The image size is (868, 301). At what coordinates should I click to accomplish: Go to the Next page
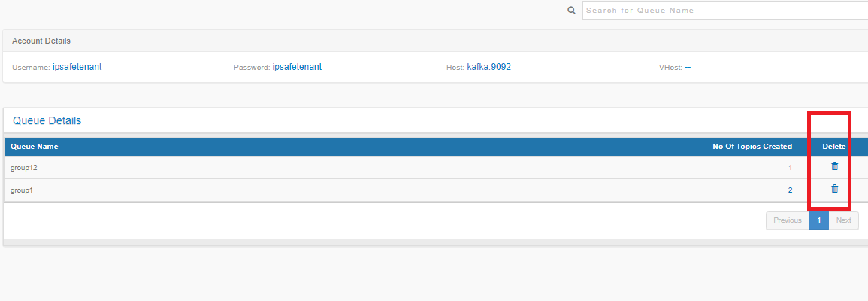[x=844, y=220]
